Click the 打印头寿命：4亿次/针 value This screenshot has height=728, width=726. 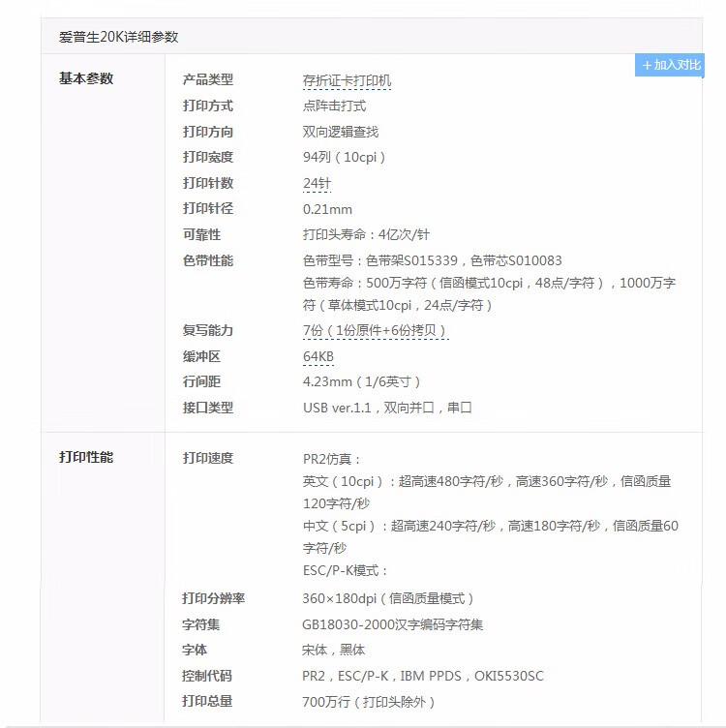[366, 234]
